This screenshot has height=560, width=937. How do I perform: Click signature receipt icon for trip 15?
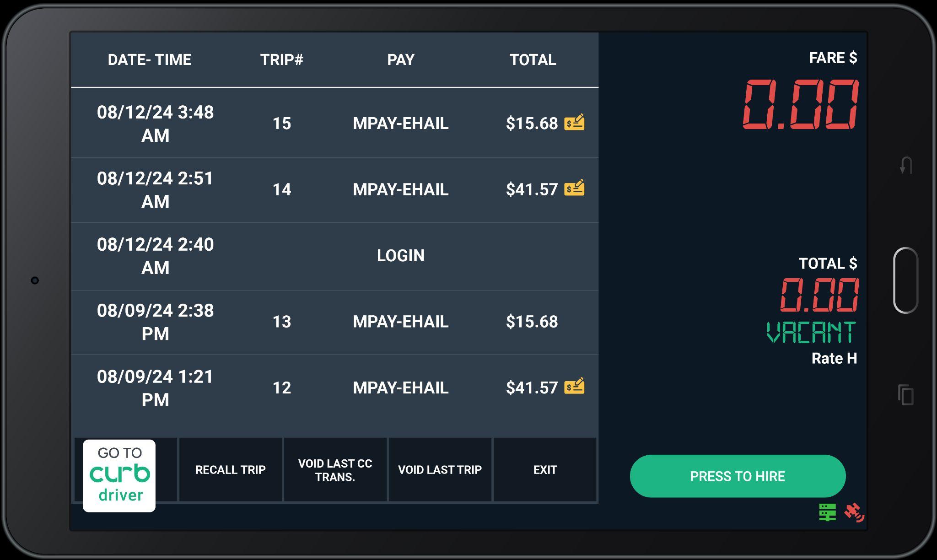574,123
